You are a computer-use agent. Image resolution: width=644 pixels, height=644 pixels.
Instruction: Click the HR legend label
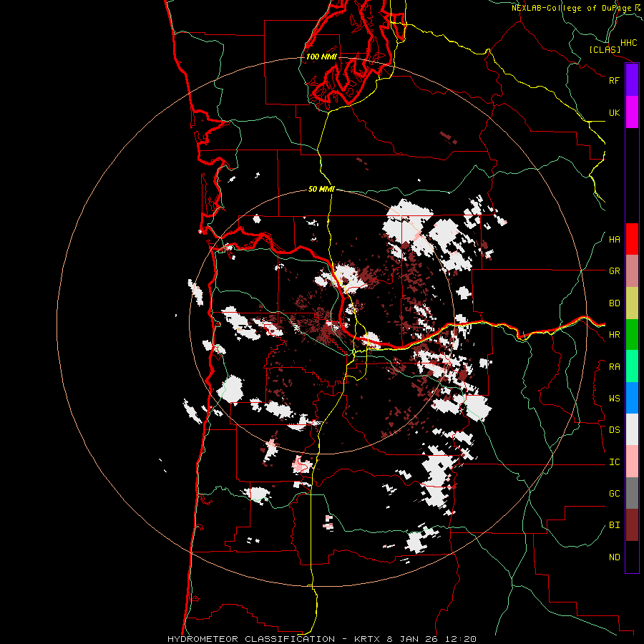[x=614, y=335]
